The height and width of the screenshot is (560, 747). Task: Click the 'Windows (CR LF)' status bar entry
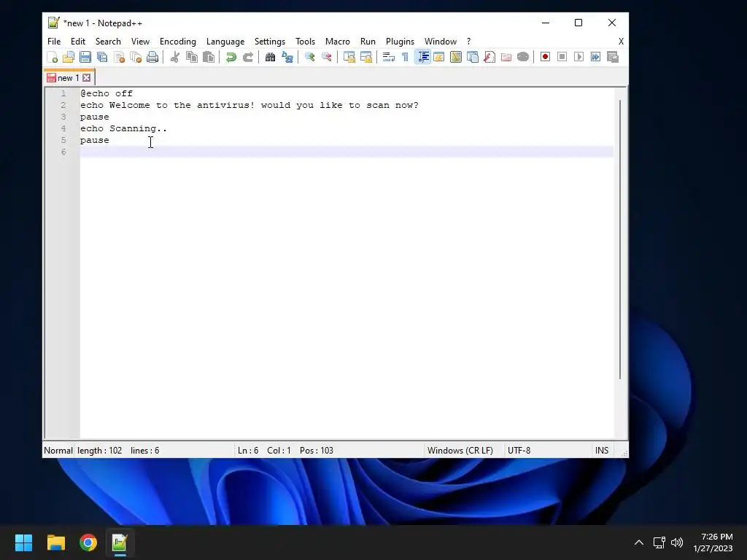pyautogui.click(x=460, y=451)
